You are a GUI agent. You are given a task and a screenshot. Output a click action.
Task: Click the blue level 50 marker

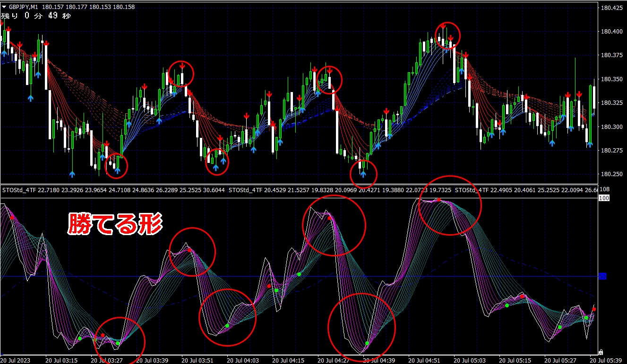(602, 276)
